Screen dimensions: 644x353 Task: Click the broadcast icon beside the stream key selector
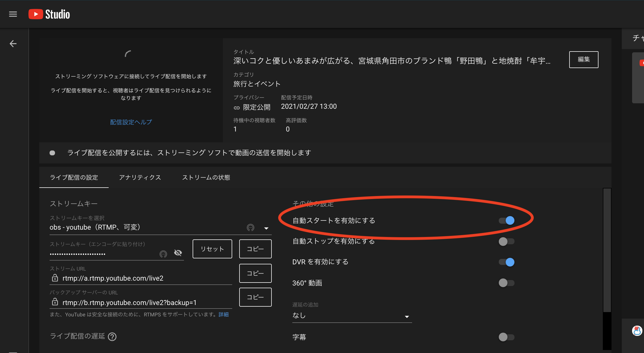point(250,228)
